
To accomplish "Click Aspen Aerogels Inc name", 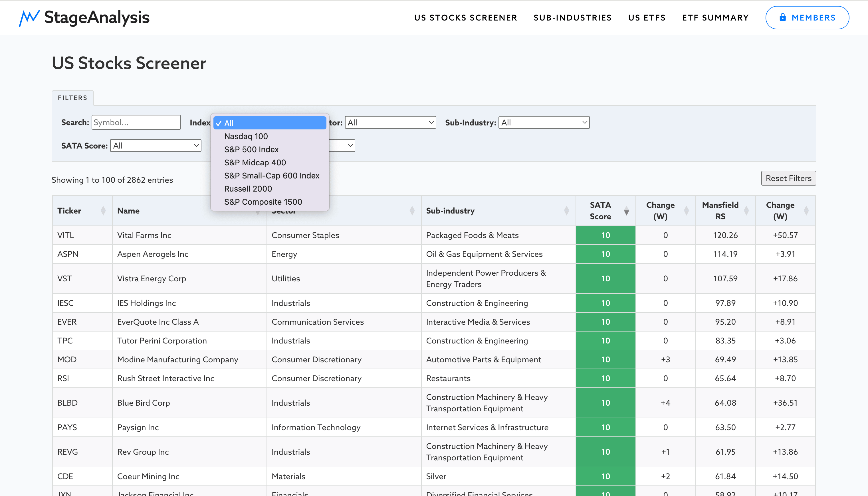I will (153, 254).
